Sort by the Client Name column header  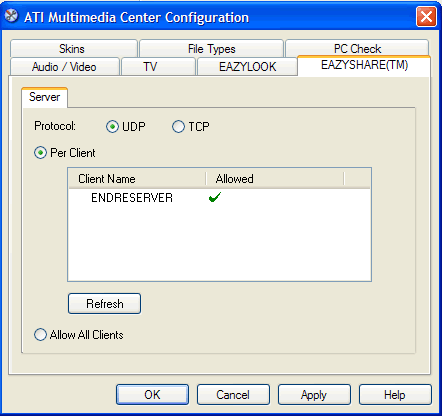(137, 179)
